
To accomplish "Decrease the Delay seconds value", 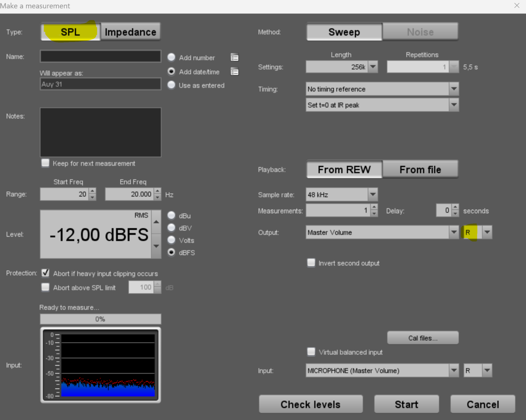I will click(455, 213).
